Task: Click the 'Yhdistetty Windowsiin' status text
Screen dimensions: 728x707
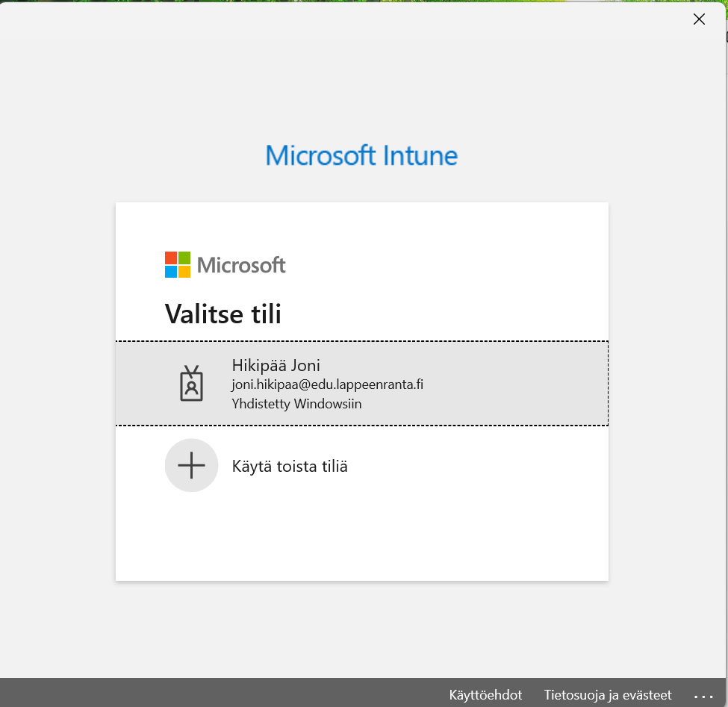Action: point(296,404)
